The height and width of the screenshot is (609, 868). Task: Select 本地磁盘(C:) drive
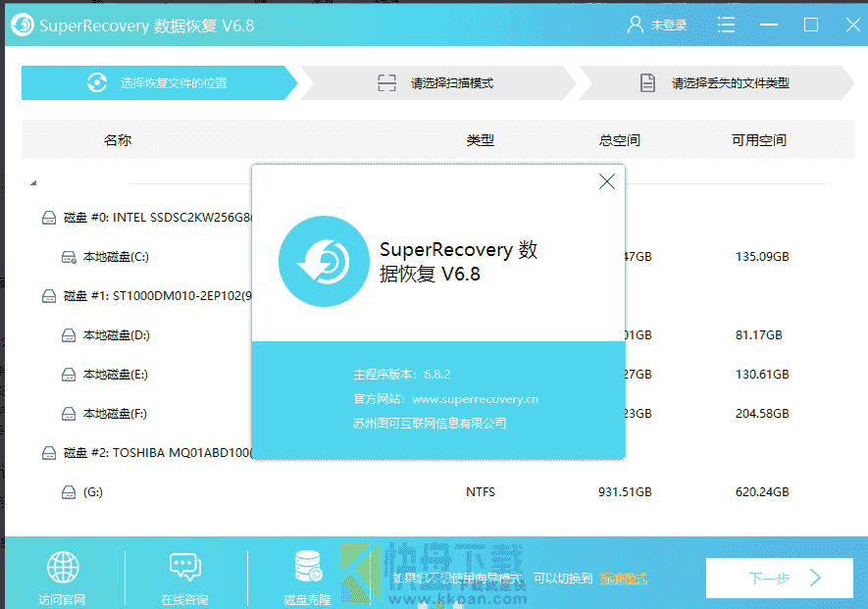click(x=116, y=257)
